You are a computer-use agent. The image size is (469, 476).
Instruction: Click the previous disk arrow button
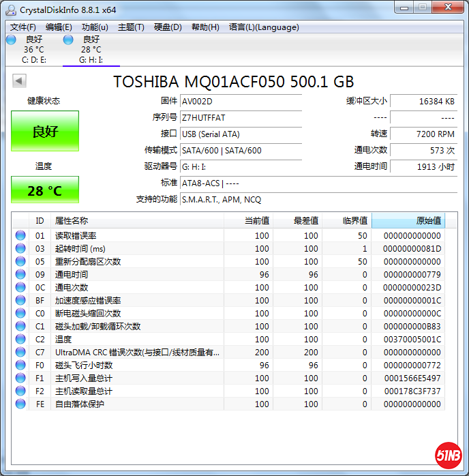(x=19, y=81)
